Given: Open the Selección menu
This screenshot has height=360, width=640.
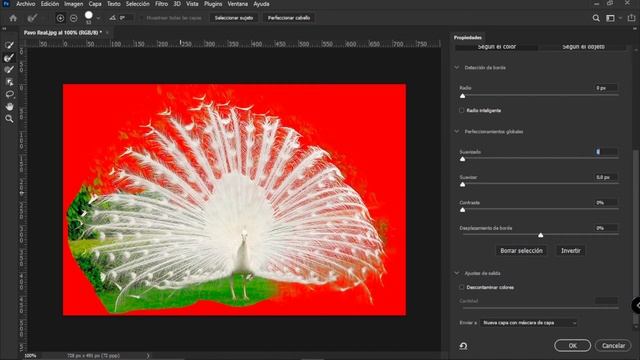Looking at the screenshot, I should point(138,4).
